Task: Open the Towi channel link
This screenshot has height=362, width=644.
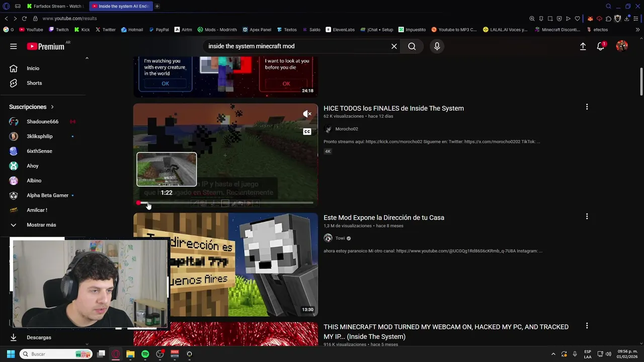Action: coord(340,238)
